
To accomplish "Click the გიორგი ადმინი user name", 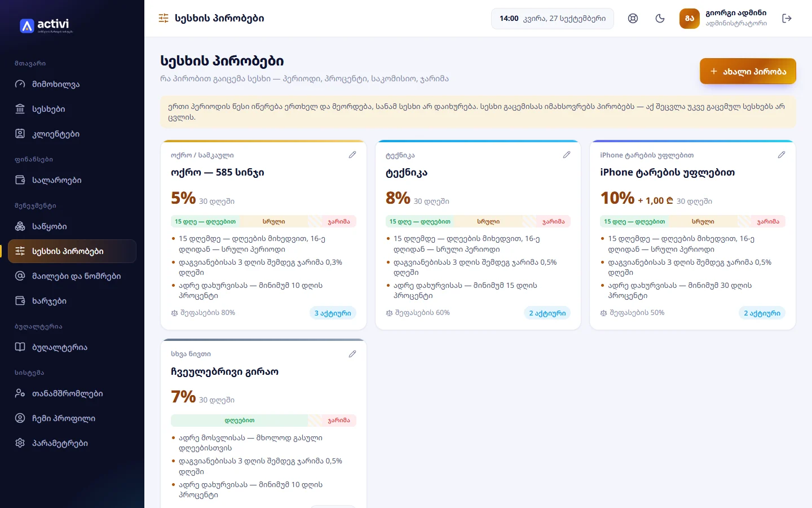I will (x=736, y=13).
